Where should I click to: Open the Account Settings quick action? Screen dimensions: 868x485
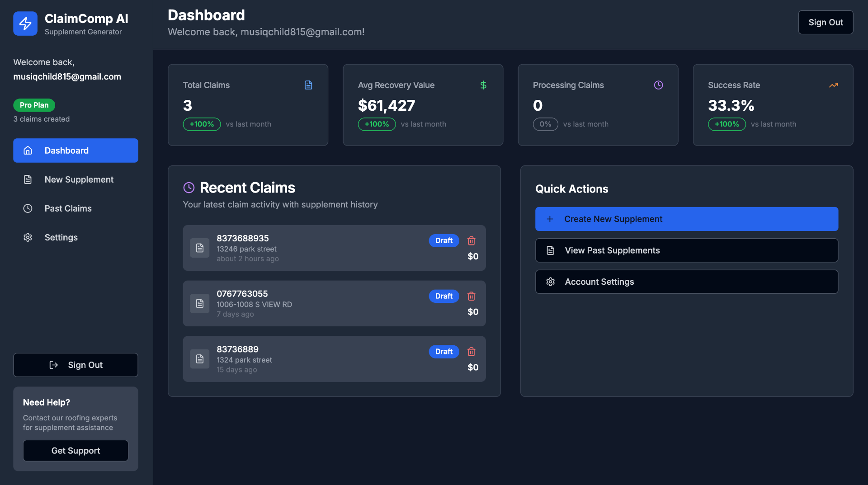(687, 282)
